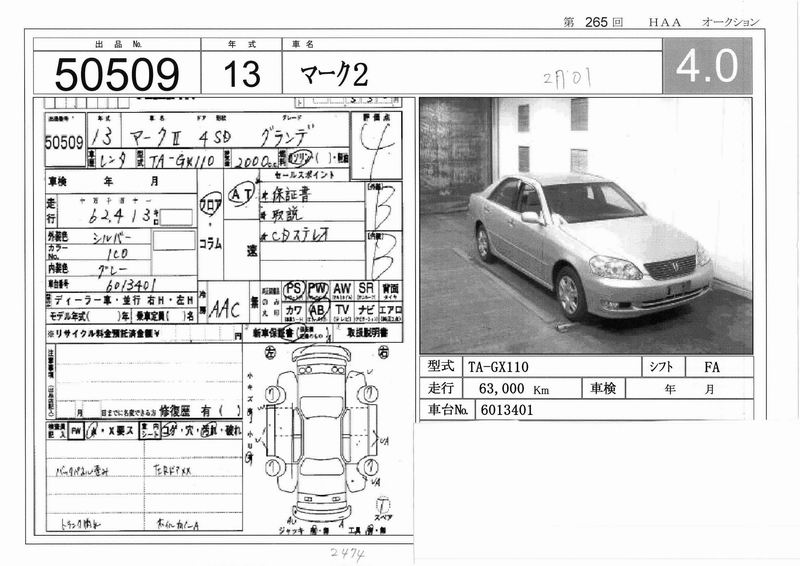Click the circled 左 side marker
800x566 pixels.
(x=270, y=352)
